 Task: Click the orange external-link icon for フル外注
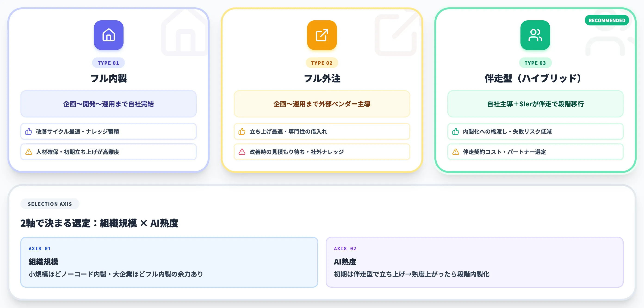(322, 35)
